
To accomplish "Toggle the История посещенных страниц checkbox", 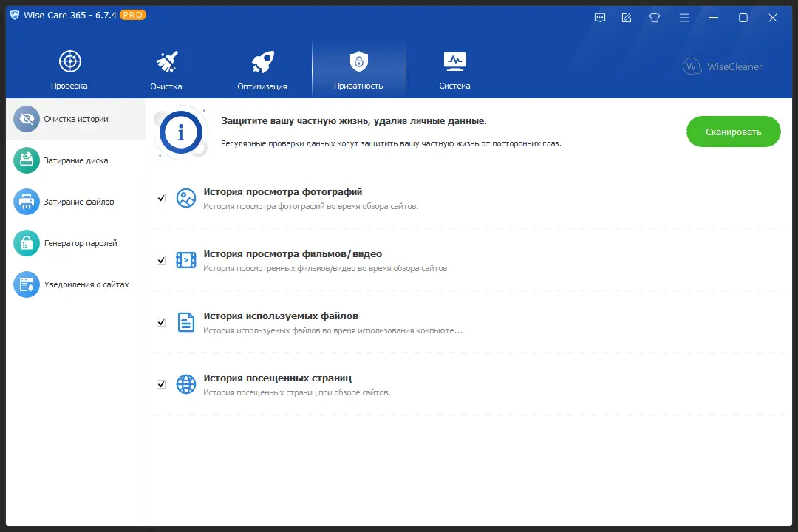I will click(161, 384).
